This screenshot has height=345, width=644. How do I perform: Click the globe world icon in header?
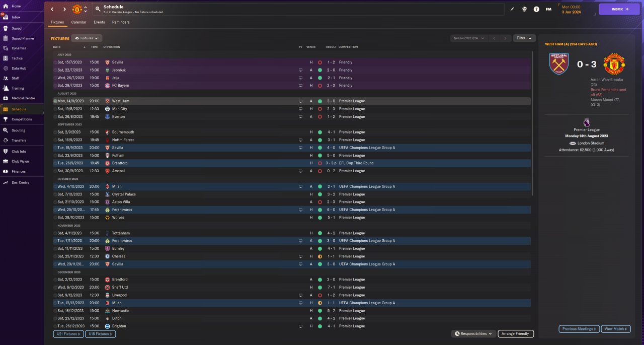point(524,9)
